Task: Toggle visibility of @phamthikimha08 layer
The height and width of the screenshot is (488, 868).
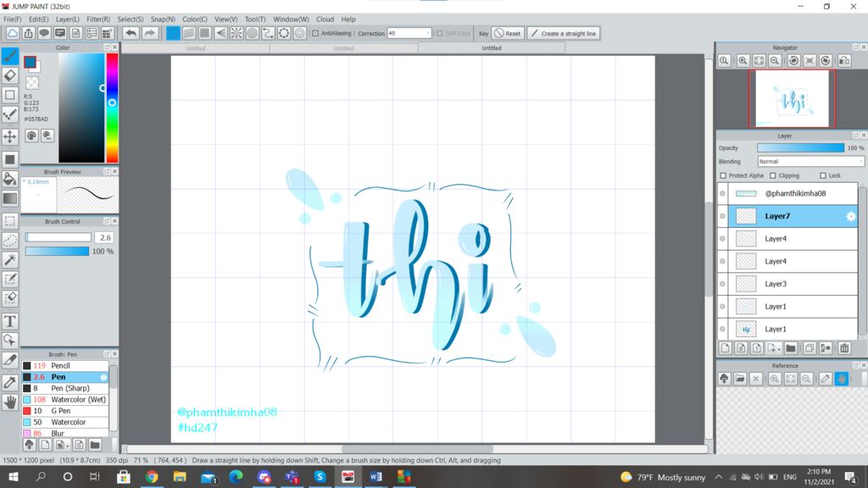Action: pyautogui.click(x=722, y=194)
